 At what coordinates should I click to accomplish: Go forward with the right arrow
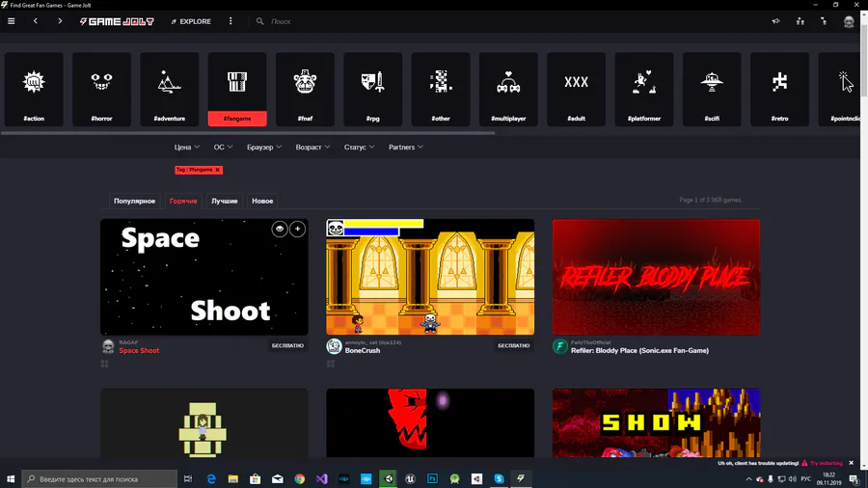[60, 21]
